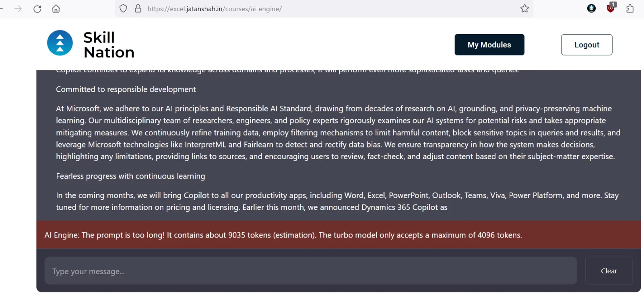Open the tracking protection shield icon

tap(124, 9)
